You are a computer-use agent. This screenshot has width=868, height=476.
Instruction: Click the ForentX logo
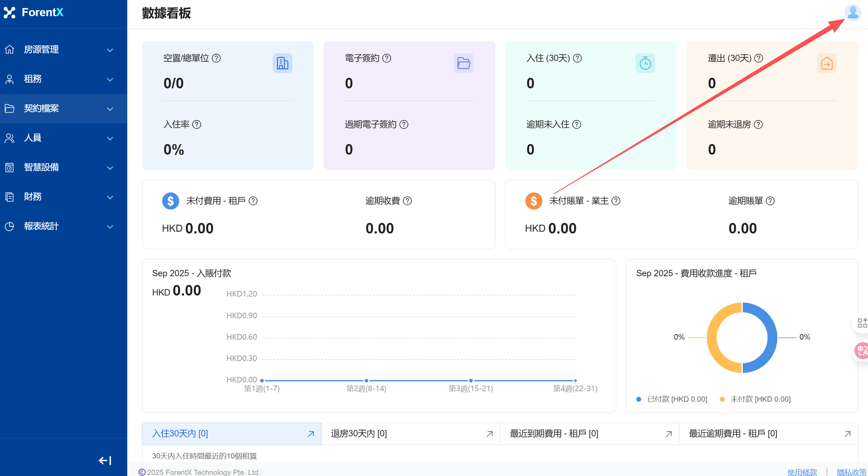coord(34,13)
